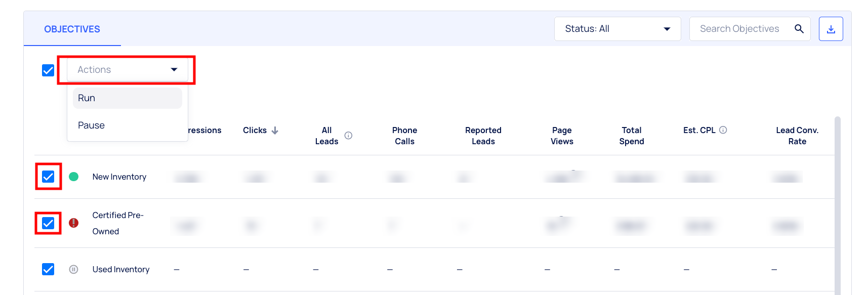Uncheck the Certified Pre-Owned checkbox
This screenshot has width=868, height=295.
click(x=48, y=223)
